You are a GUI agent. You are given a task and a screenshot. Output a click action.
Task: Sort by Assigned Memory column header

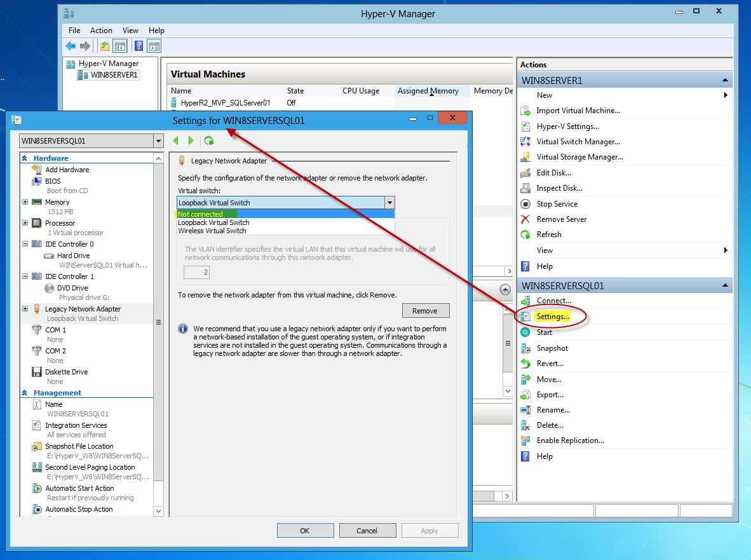(428, 90)
